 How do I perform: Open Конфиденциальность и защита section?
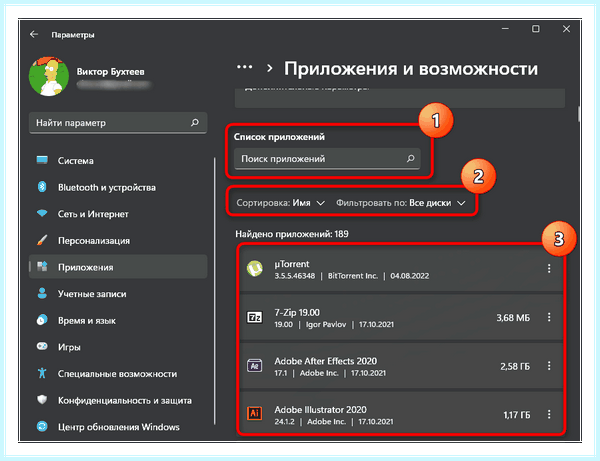(x=118, y=401)
